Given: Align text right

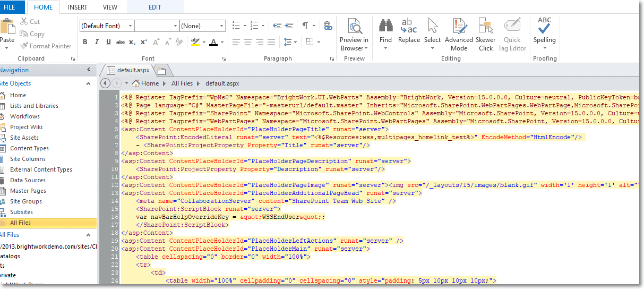Looking at the screenshot, I should click(260, 42).
